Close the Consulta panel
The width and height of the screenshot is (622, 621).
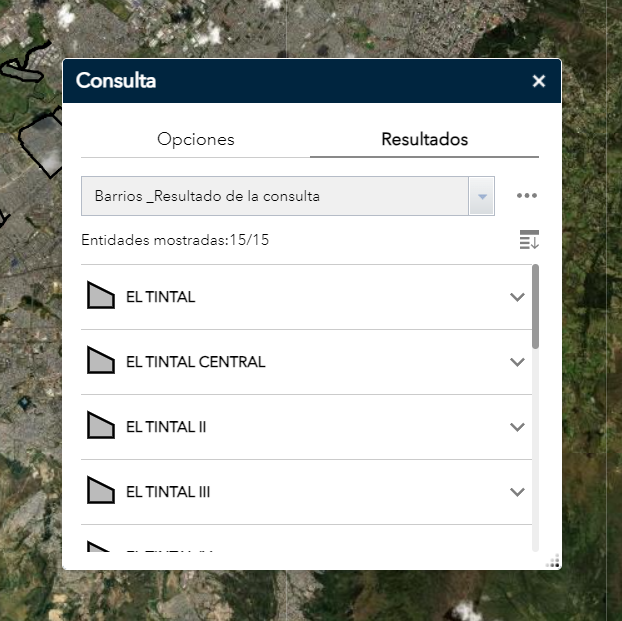(538, 82)
